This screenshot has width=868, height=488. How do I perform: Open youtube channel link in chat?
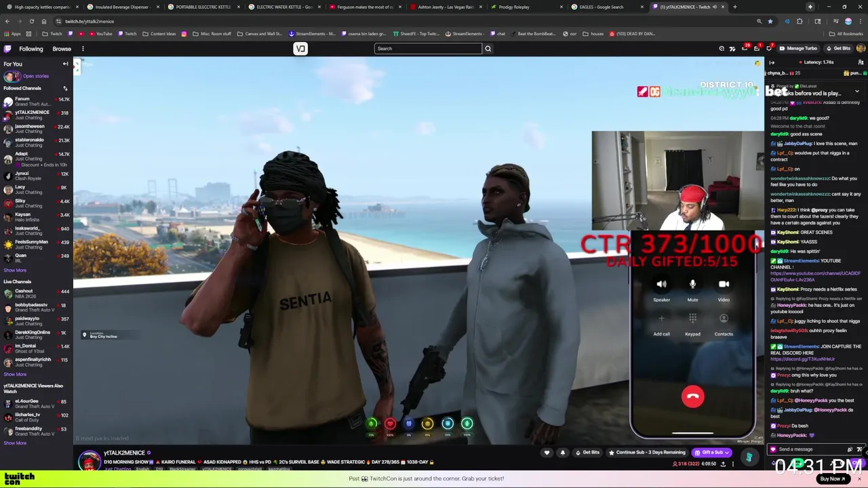815,277
